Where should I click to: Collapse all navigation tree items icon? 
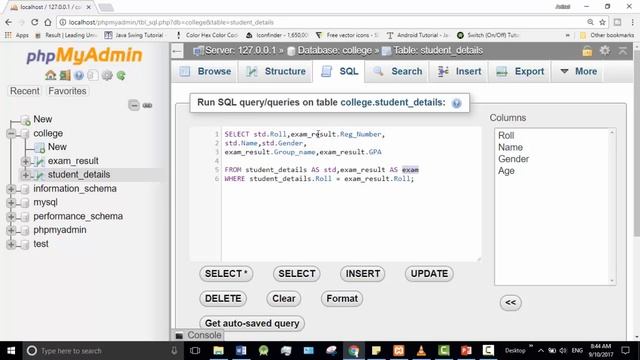(x=134, y=105)
